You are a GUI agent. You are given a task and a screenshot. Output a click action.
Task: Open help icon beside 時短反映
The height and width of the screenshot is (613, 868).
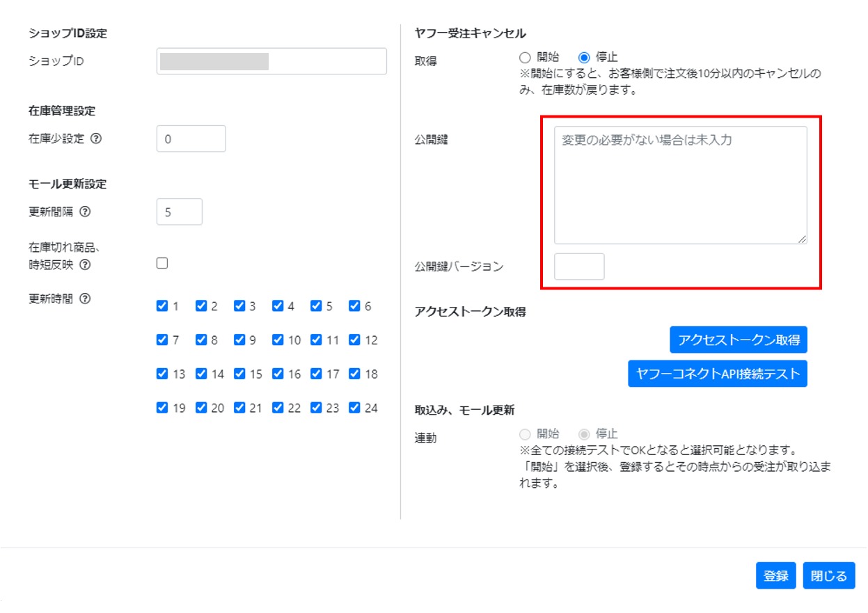coord(85,264)
